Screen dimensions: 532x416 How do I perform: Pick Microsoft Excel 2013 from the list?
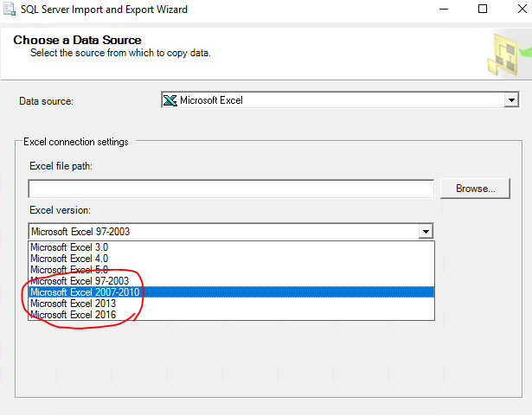tap(231, 304)
